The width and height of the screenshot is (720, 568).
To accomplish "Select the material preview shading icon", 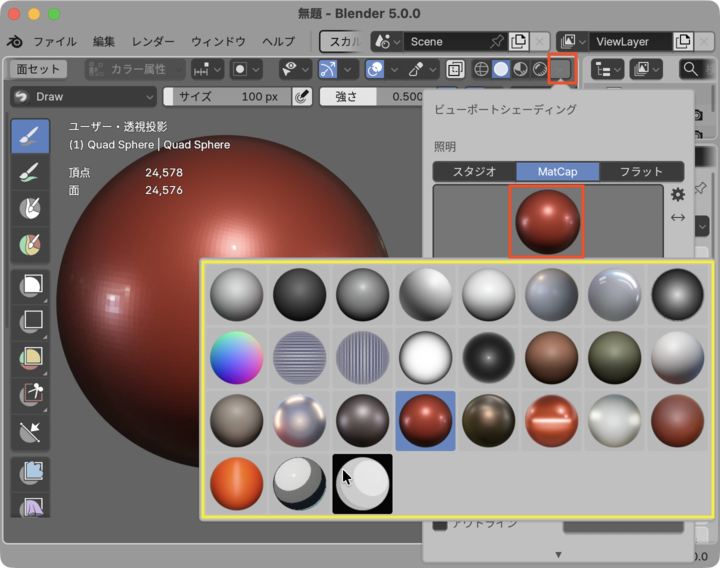I will pyautogui.click(x=520, y=70).
